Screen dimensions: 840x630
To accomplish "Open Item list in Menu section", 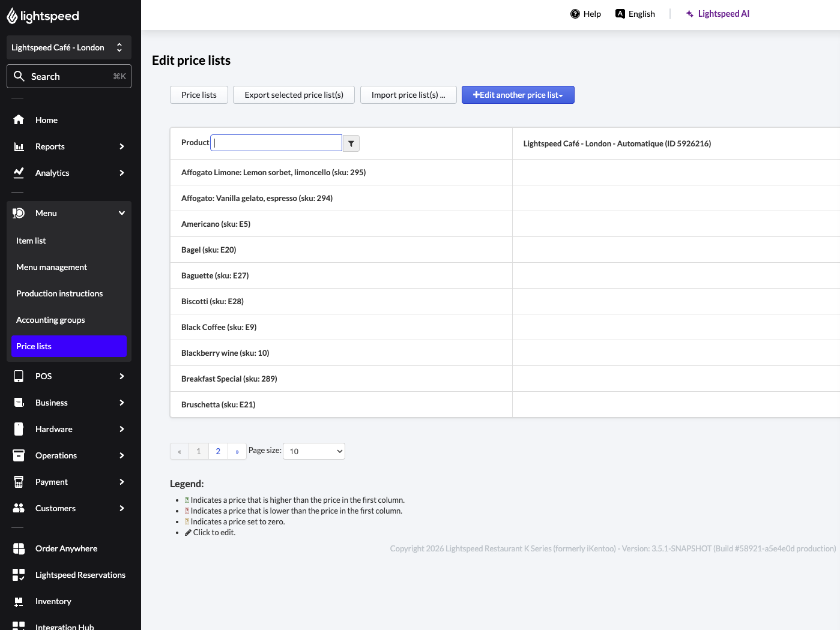I will tap(69, 241).
